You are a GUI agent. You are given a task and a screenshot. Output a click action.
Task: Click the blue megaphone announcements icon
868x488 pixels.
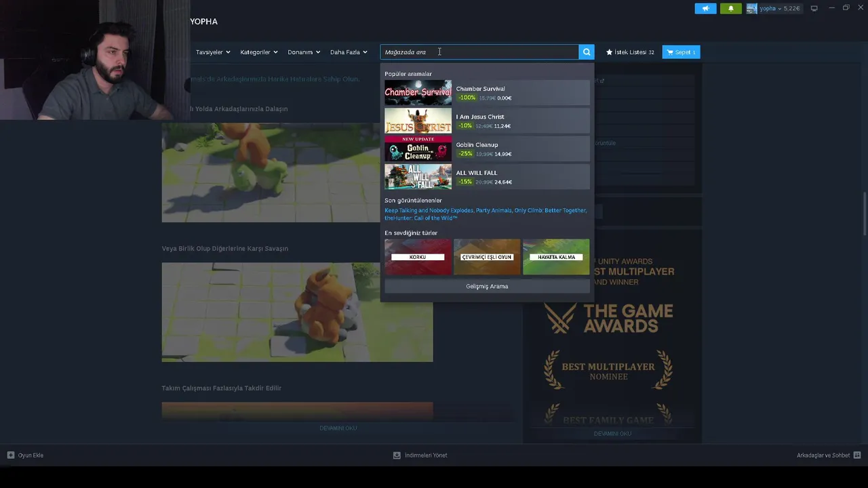(x=705, y=8)
